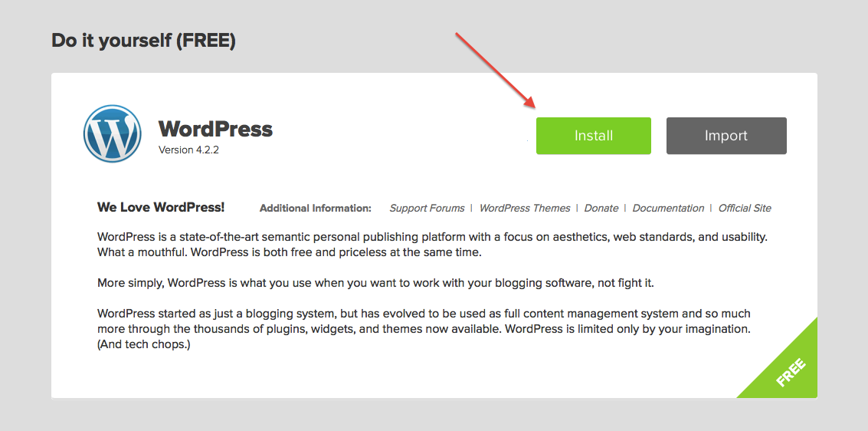Image resolution: width=868 pixels, height=431 pixels.
Task: Go to the Official Site link
Action: click(745, 208)
